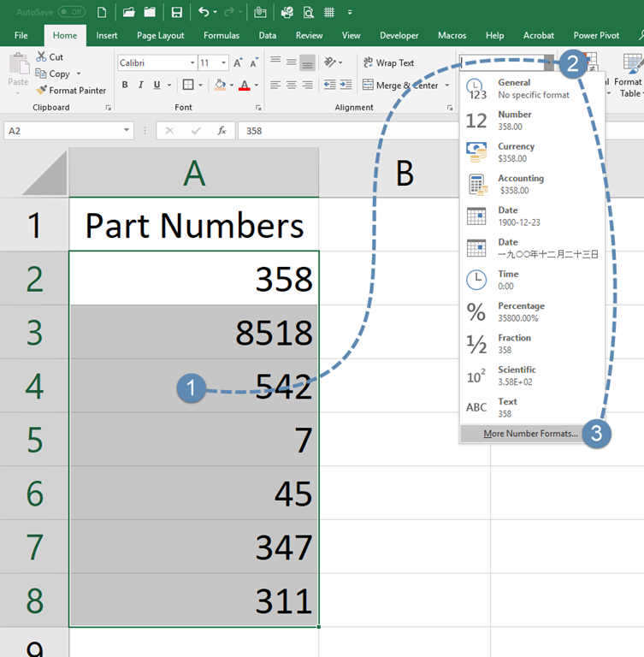This screenshot has width=644, height=657.
Task: Expand the font size dropdown
Action: click(224, 62)
